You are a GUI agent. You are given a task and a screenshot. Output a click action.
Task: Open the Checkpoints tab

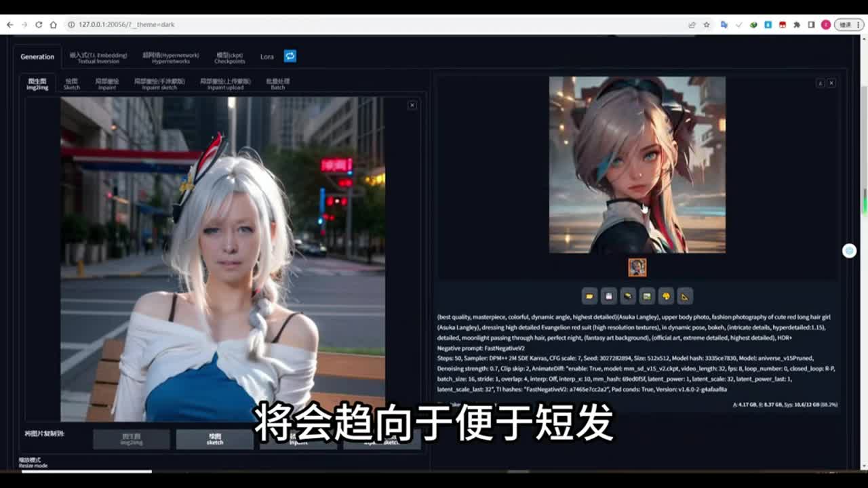229,58
